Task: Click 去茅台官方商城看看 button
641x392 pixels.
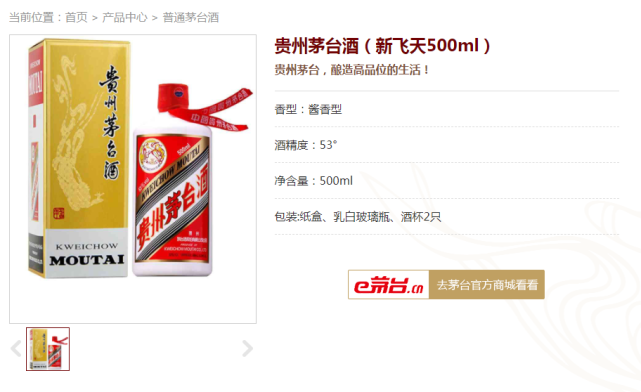Action: (x=486, y=284)
